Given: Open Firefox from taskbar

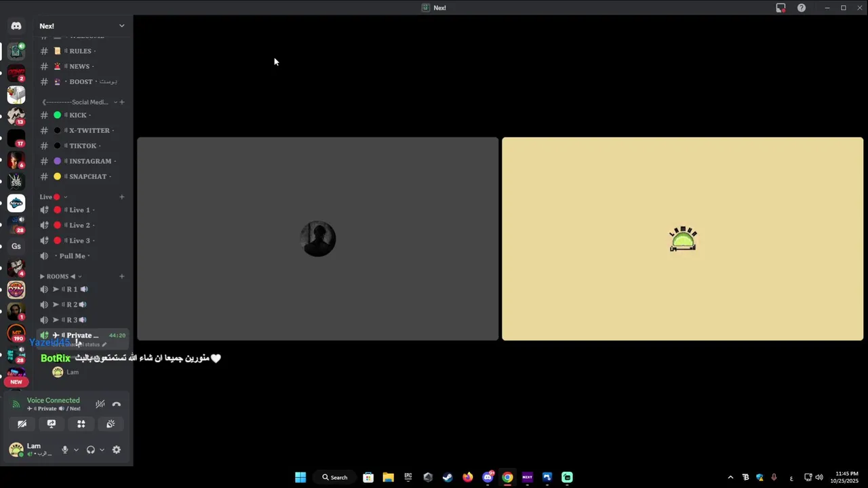Looking at the screenshot, I should (468, 477).
